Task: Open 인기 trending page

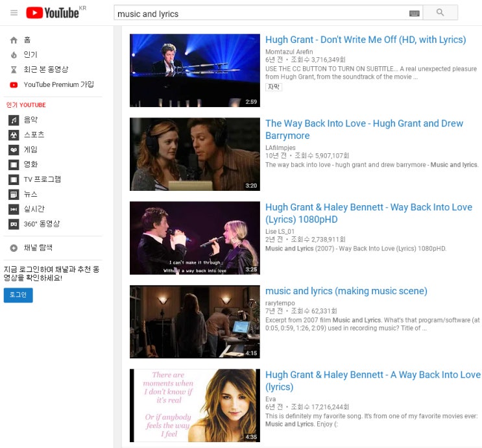Action: [30, 55]
